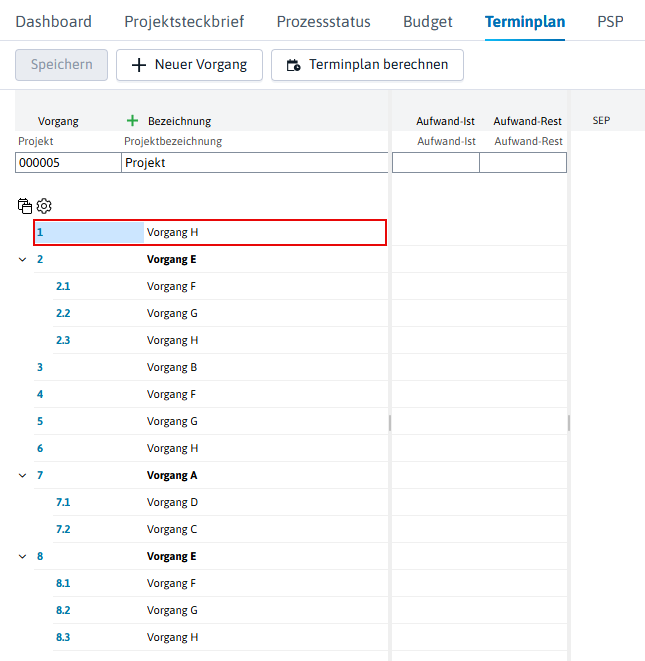
Task: Select Vorgang G in row 8.2
Action: (x=172, y=610)
